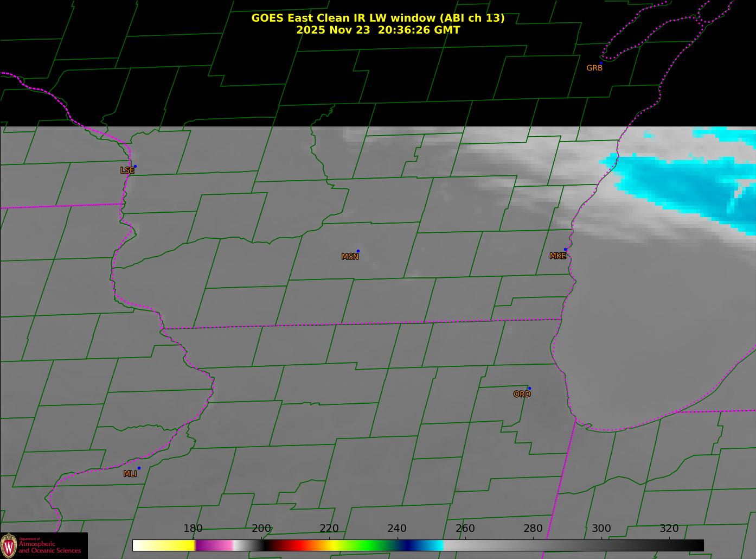Select the MSN station label
Viewport: 756px width, 559px height.
pos(350,257)
